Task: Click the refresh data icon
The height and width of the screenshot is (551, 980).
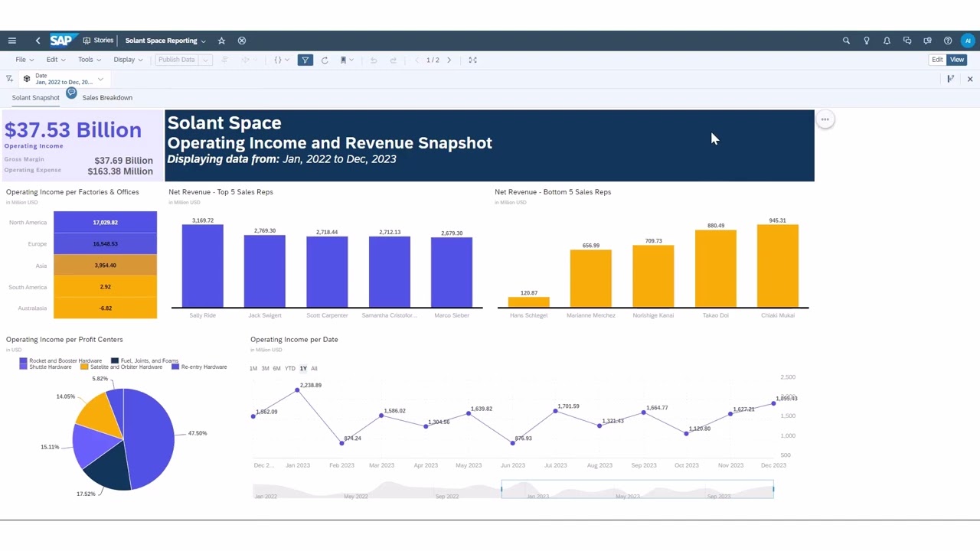Action: coord(325,60)
